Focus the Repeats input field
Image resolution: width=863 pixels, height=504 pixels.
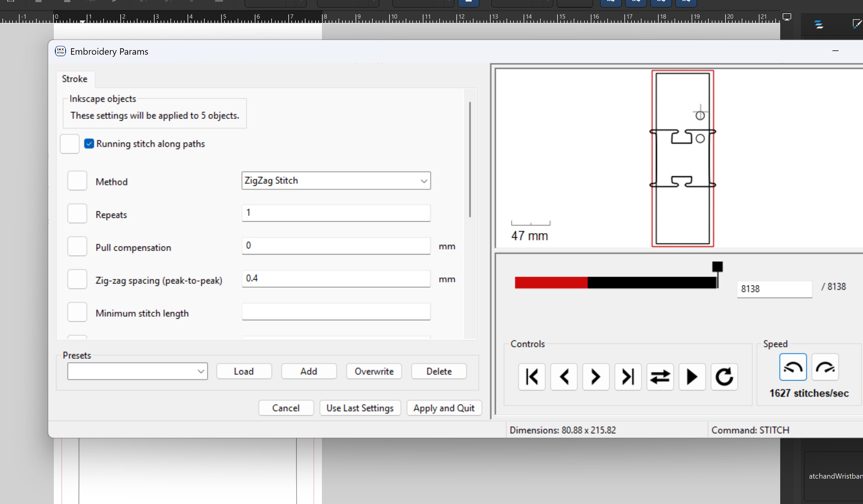[336, 213]
